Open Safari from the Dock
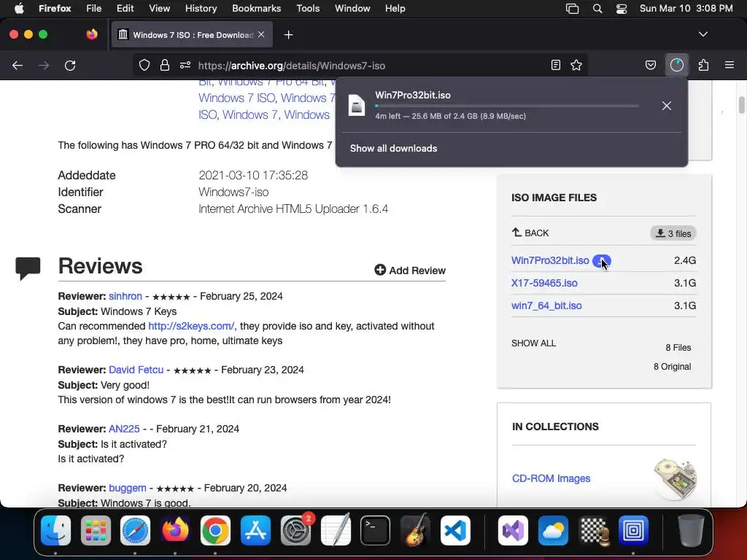This screenshot has width=747, height=560. (x=135, y=530)
